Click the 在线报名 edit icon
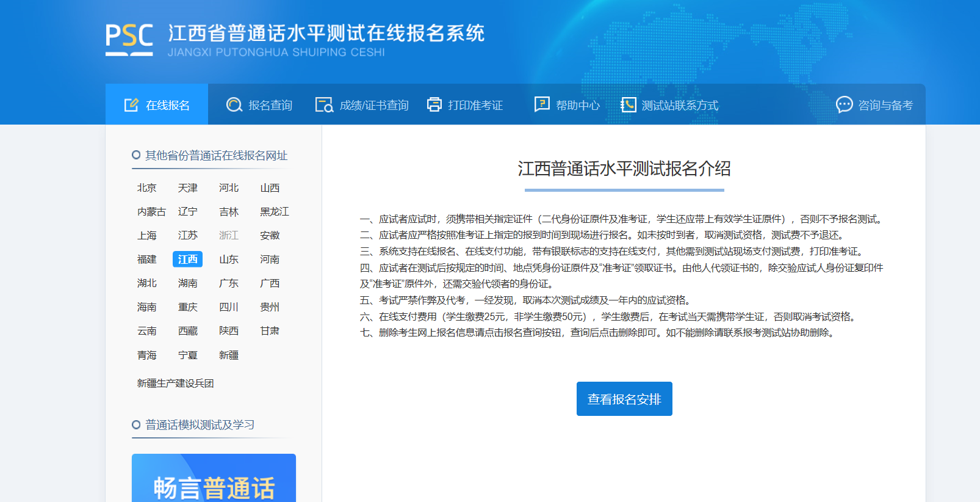Screen dimensions: 980x502 (x=131, y=105)
